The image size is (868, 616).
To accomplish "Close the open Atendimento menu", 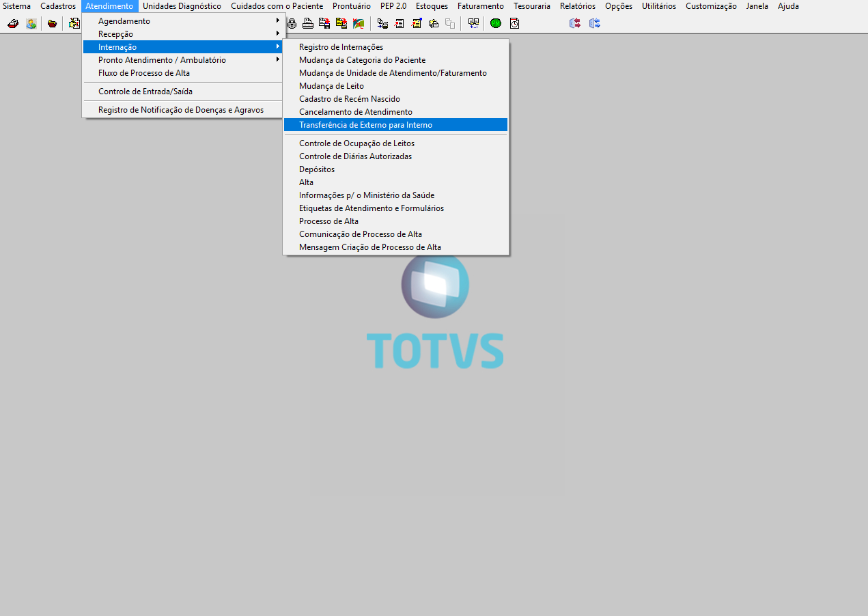I will click(x=109, y=6).
